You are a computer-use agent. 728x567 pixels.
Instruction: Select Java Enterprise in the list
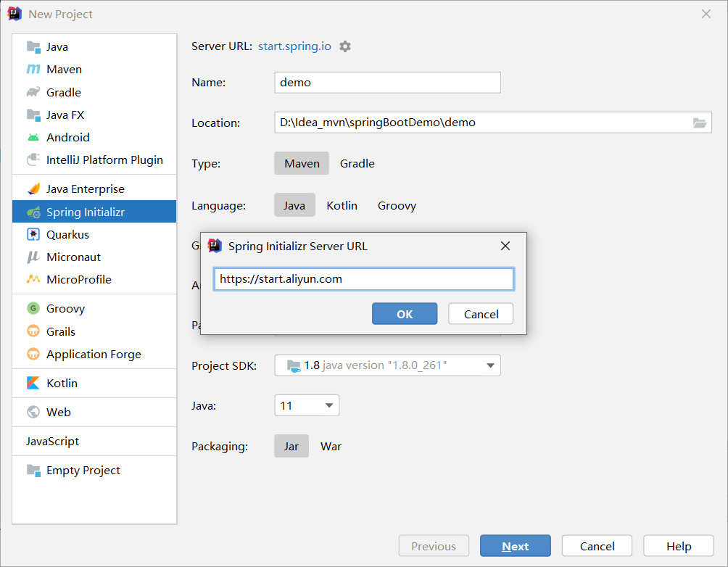click(94, 189)
